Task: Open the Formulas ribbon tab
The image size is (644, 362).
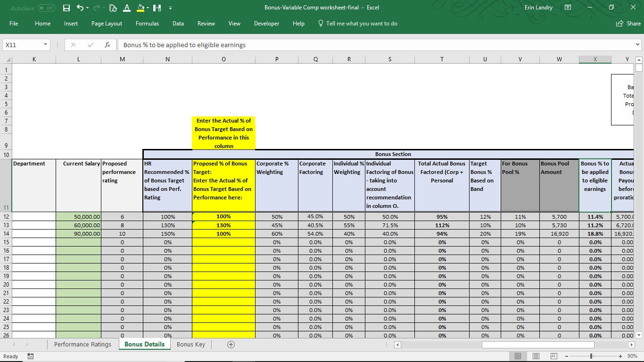Action: click(147, 23)
